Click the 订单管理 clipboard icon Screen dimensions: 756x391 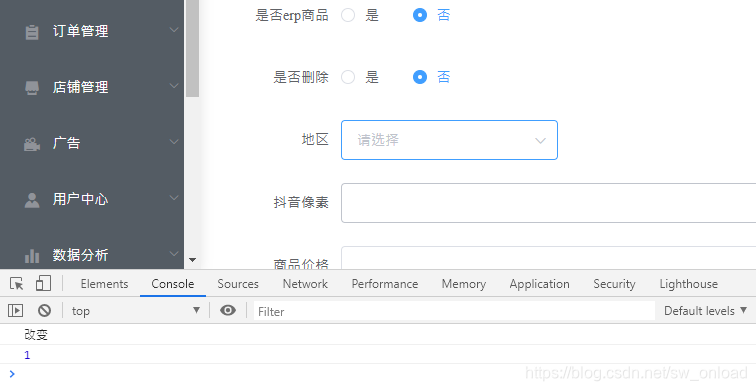pyautogui.click(x=32, y=32)
